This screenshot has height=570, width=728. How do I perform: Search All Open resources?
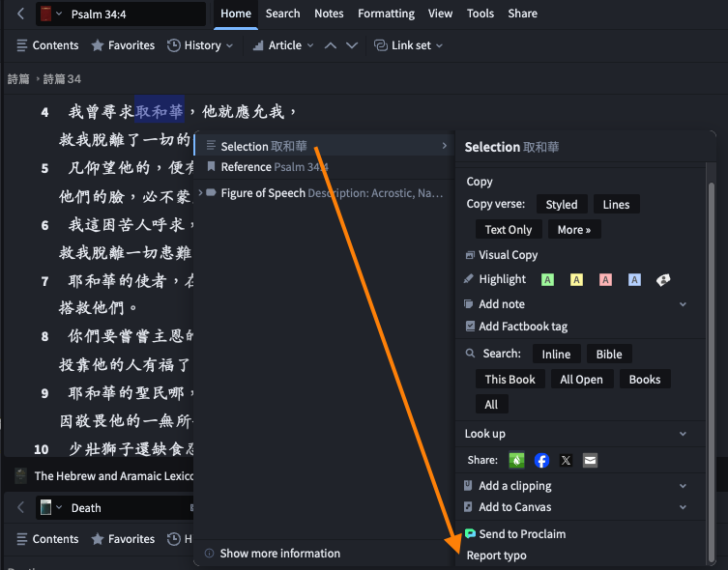click(582, 380)
